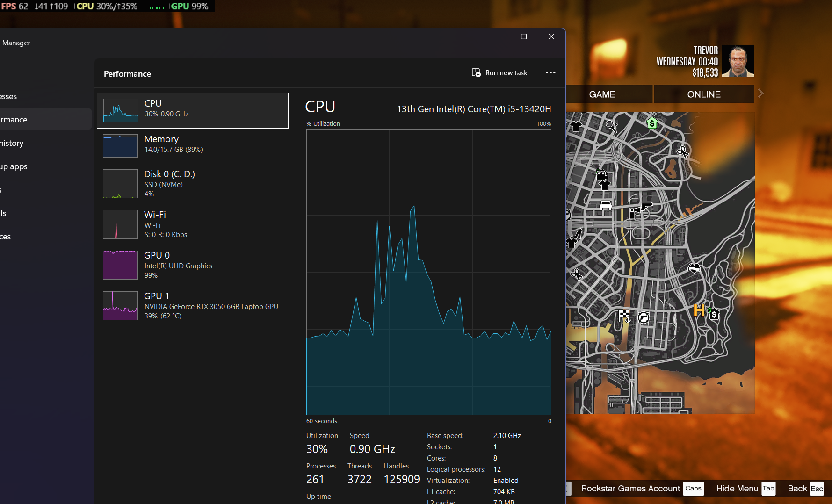
Task: Click the Handles count '125909'
Action: click(x=402, y=480)
